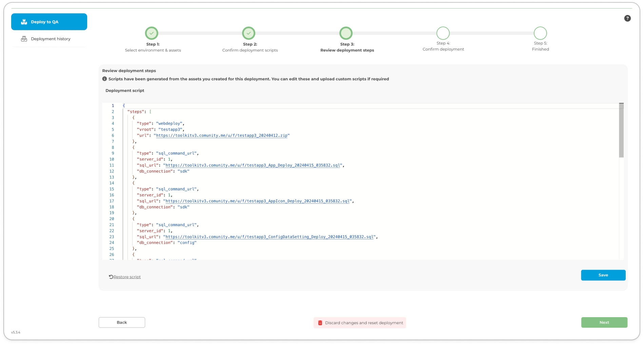
Task: Select the Step 2 completed checkmark circle
Action: tap(249, 33)
